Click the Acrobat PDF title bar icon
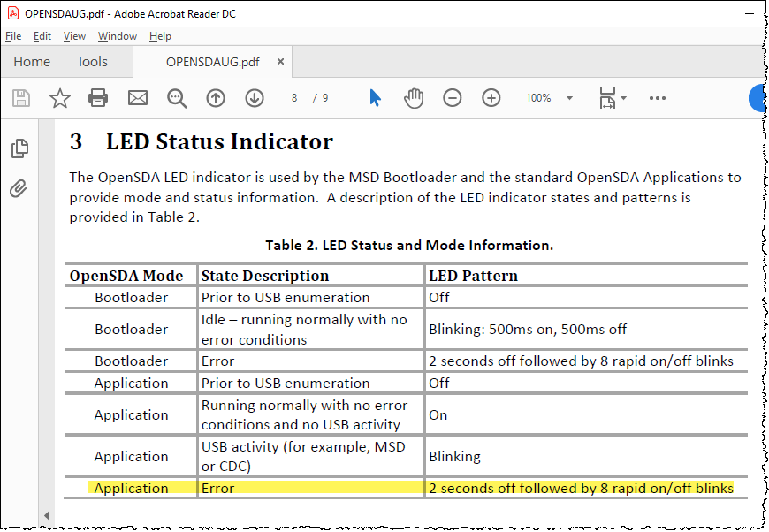This screenshot has width=769, height=532. [x=13, y=13]
